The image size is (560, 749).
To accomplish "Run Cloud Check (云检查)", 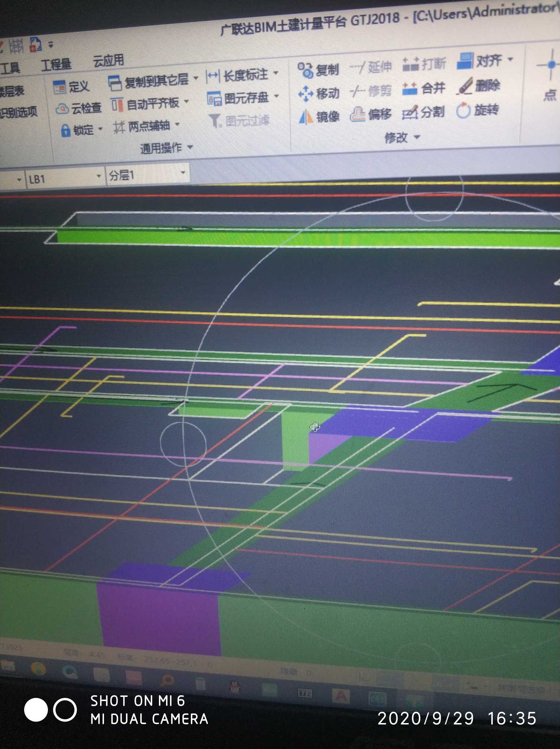I will 78,108.
